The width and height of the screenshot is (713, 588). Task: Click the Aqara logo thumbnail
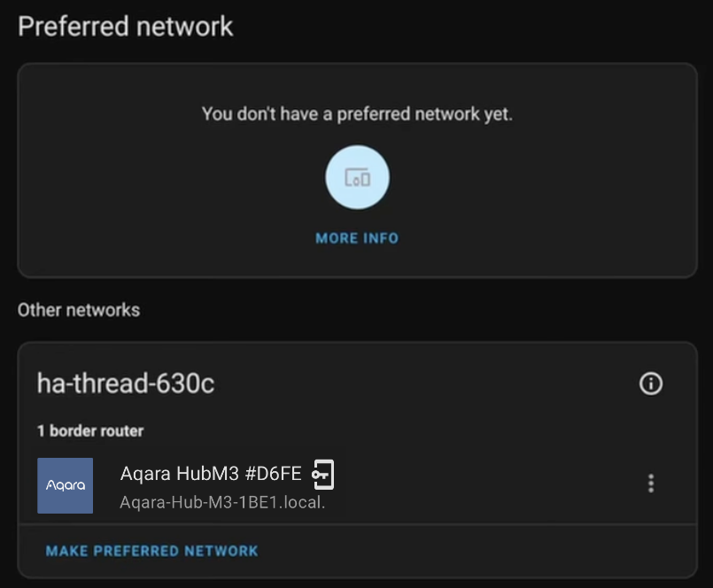65,485
